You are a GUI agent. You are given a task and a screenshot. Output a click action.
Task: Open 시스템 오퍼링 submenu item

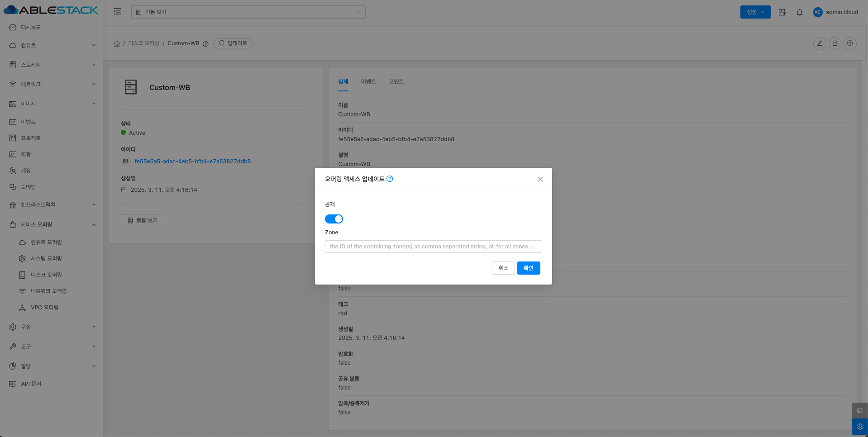click(x=52, y=258)
